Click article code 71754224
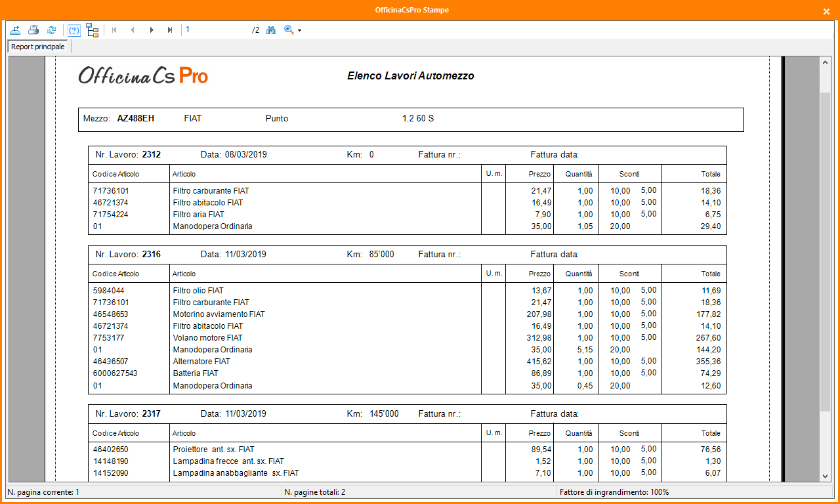Viewport: 840px width, 504px height. point(111,215)
